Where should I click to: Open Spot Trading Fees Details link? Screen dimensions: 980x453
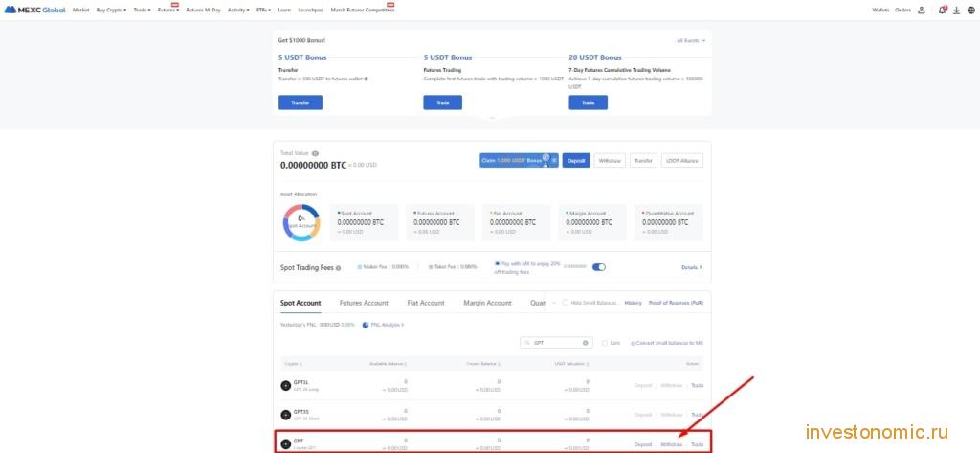(691, 267)
